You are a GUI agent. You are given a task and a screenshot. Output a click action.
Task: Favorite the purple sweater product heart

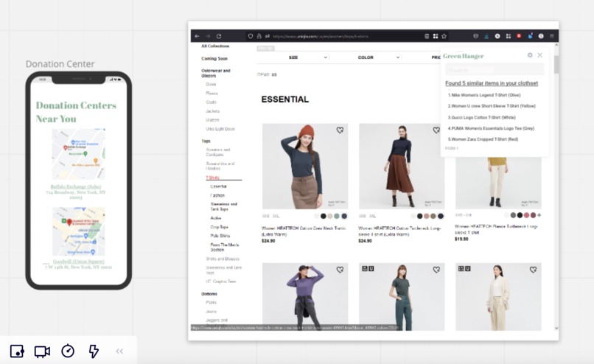tap(340, 270)
